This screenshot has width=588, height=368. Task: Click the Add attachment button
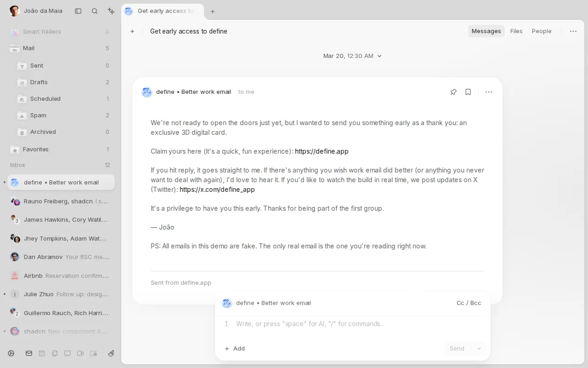tap(235, 349)
